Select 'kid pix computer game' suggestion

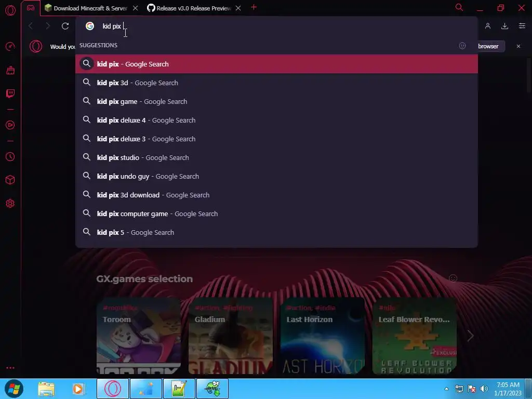point(276,214)
